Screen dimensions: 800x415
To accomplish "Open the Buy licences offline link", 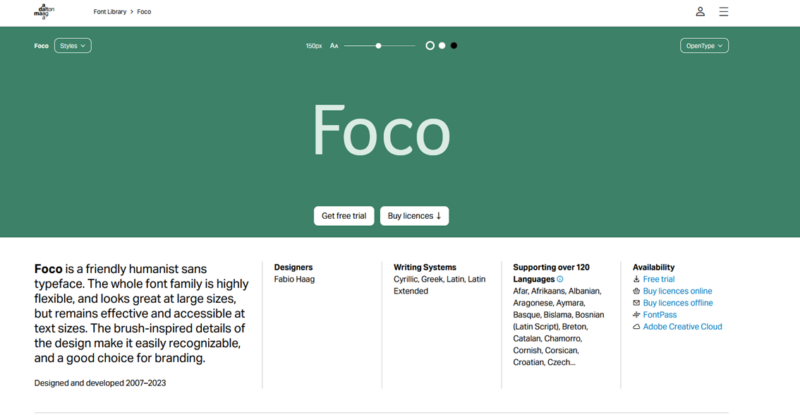I will click(678, 303).
